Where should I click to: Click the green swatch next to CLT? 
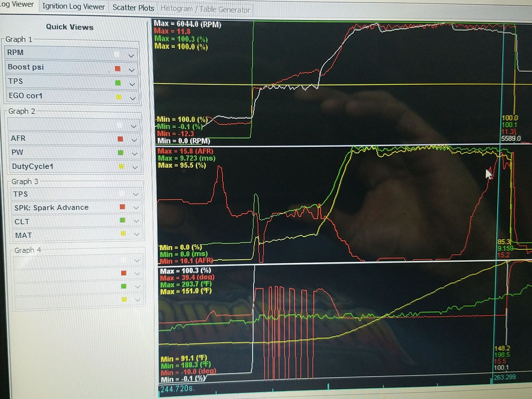[x=123, y=220]
